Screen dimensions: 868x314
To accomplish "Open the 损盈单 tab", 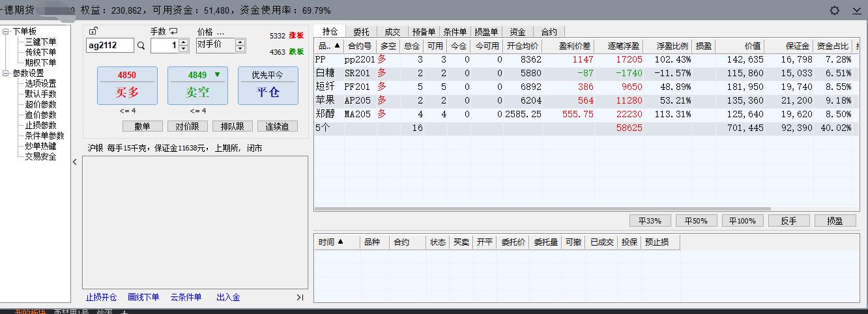I will (x=486, y=31).
